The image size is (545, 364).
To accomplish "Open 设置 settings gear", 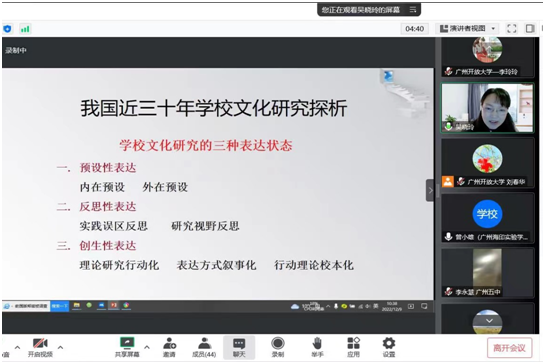I will [x=389, y=347].
